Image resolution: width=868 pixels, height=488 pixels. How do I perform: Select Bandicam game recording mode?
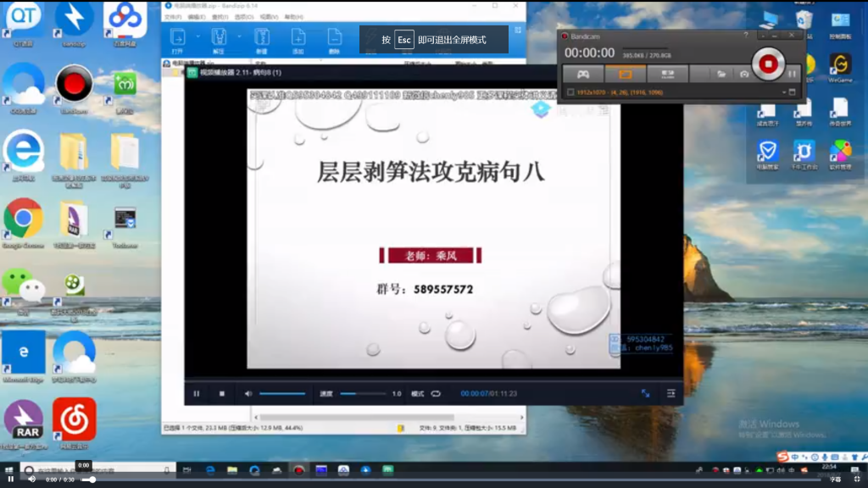click(x=583, y=74)
